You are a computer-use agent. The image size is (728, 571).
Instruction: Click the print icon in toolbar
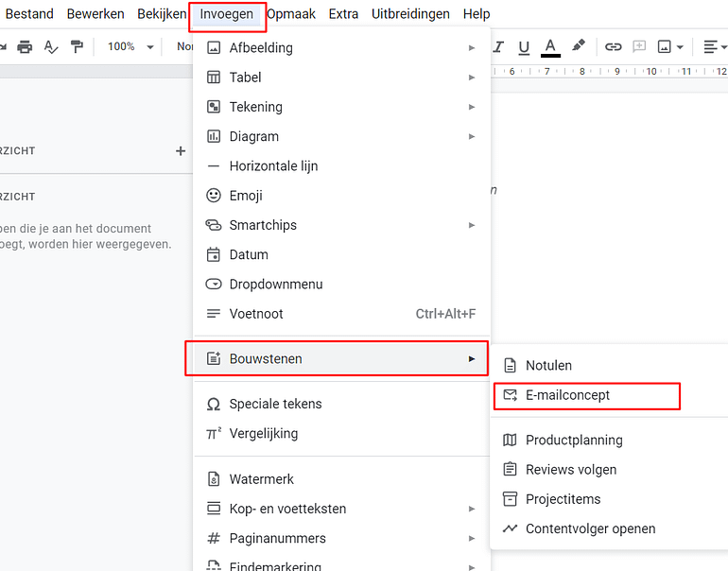(x=25, y=47)
